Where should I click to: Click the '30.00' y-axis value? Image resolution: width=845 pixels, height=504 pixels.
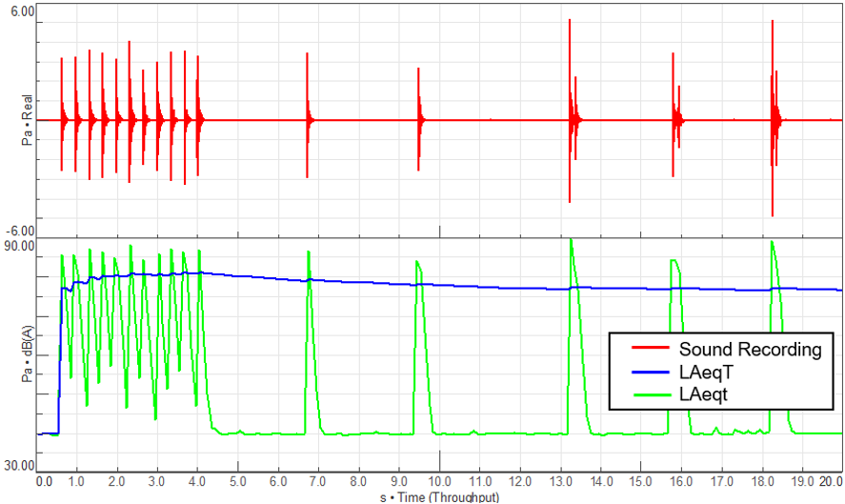(20, 465)
